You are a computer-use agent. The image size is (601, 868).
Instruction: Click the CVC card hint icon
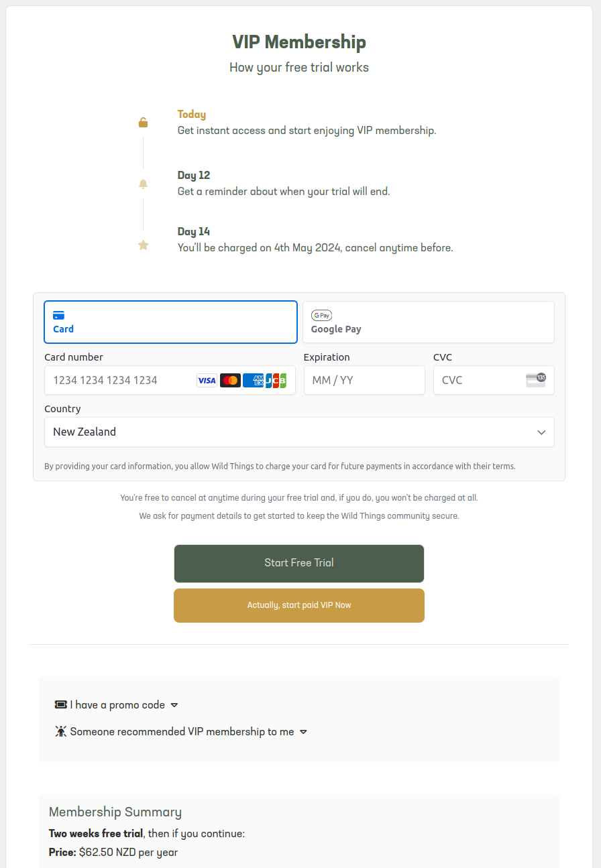(x=536, y=380)
